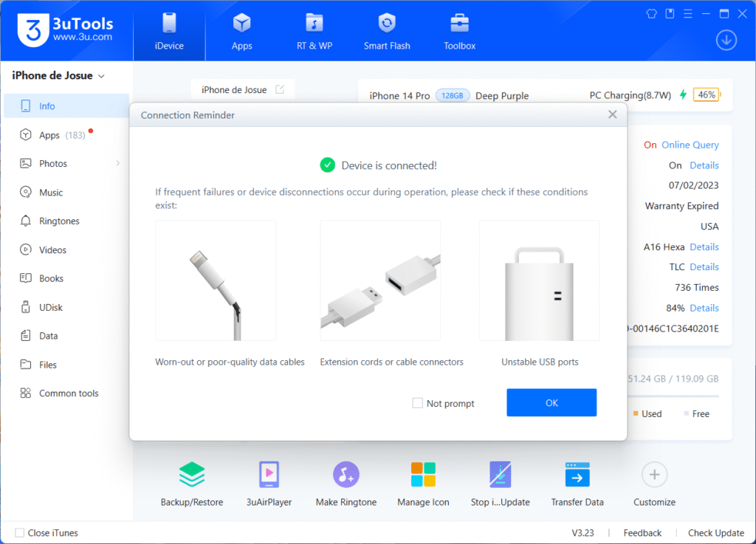This screenshot has width=756, height=544.
Task: Open Music in the sidebar
Action: pos(66,192)
